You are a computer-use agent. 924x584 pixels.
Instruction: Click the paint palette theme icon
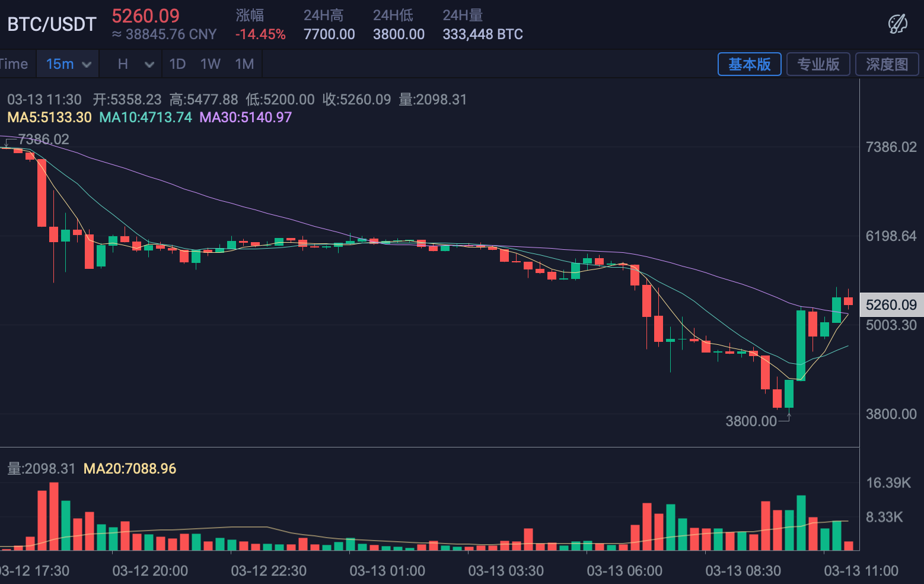click(x=897, y=24)
